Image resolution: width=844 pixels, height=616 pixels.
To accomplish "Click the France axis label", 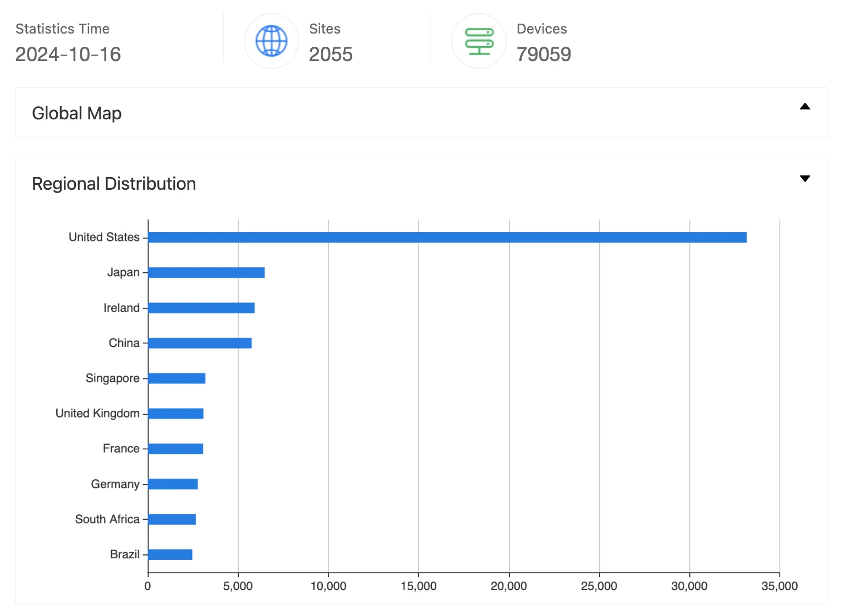I will tap(121, 448).
